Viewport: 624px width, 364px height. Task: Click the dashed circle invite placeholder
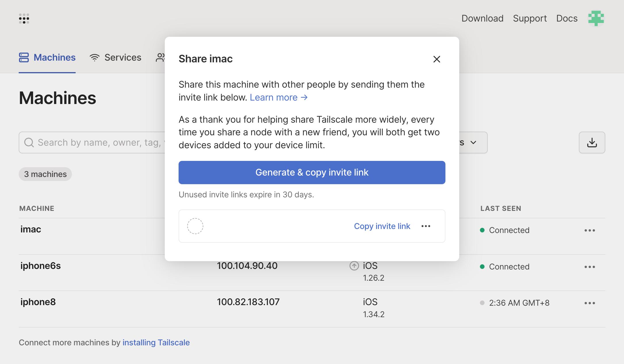pyautogui.click(x=195, y=226)
